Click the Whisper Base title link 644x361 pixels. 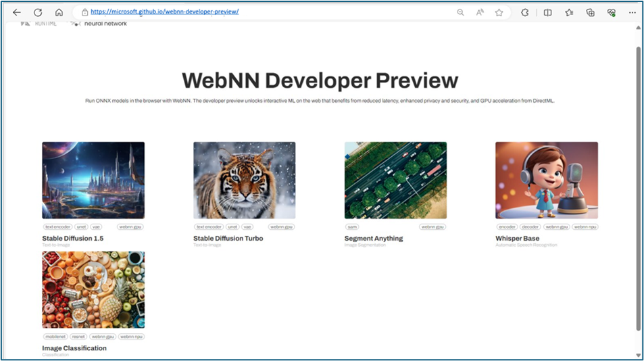[517, 239]
